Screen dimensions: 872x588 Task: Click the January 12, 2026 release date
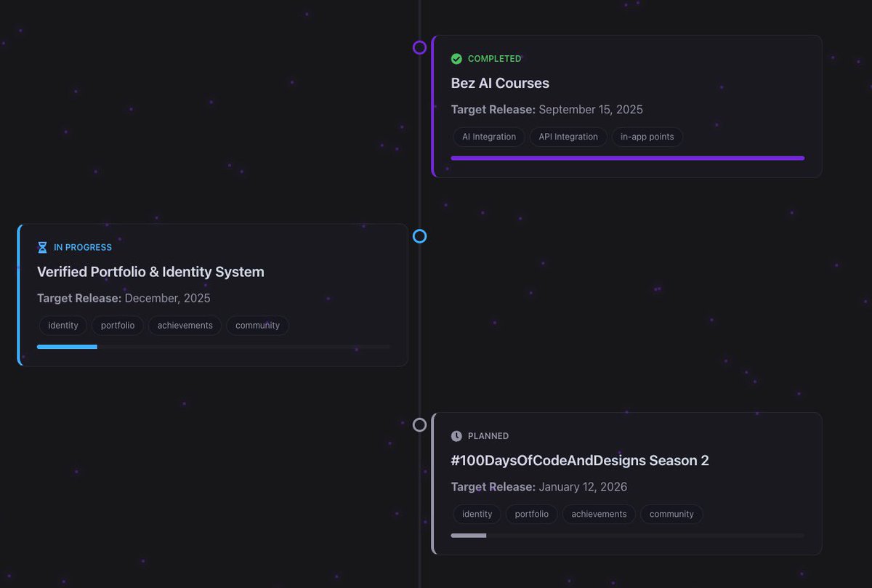pos(583,487)
